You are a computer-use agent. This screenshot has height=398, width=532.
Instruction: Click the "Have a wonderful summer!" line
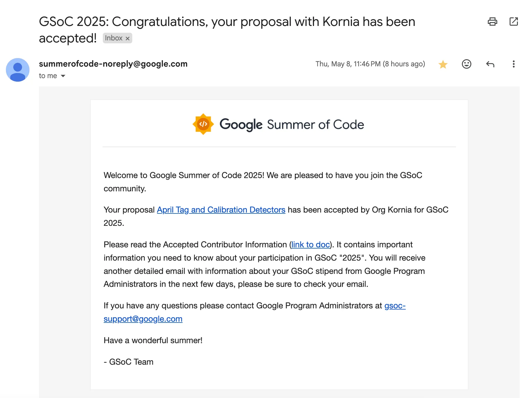[153, 340]
